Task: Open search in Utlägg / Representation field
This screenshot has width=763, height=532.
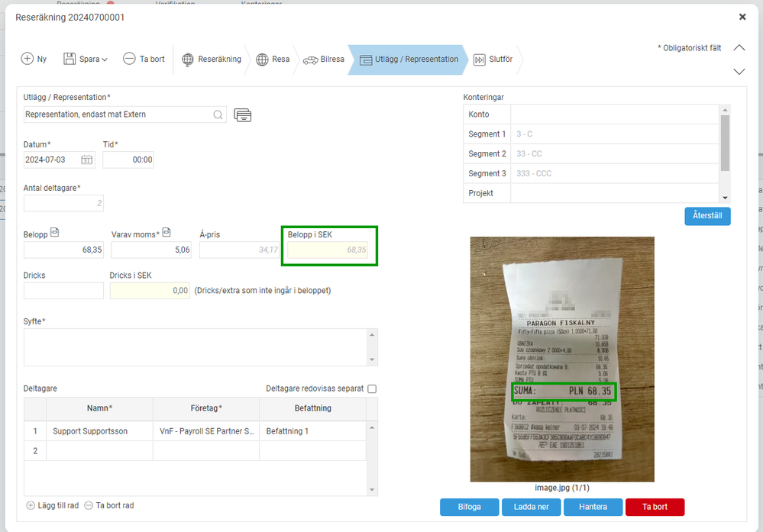Action: point(218,114)
